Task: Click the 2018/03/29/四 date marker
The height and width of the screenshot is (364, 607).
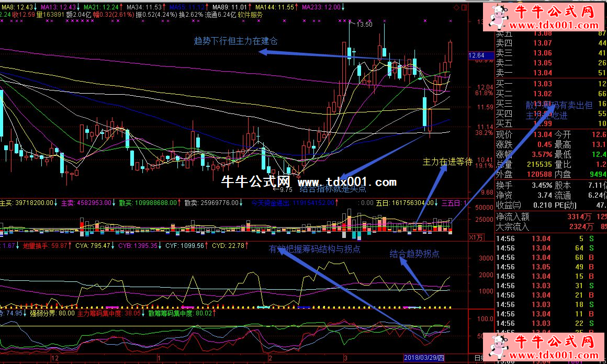Action: (424, 357)
